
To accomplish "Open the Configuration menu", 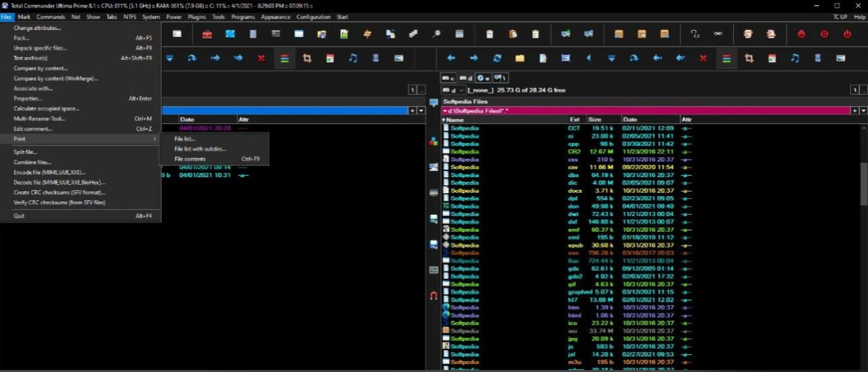I will [313, 16].
